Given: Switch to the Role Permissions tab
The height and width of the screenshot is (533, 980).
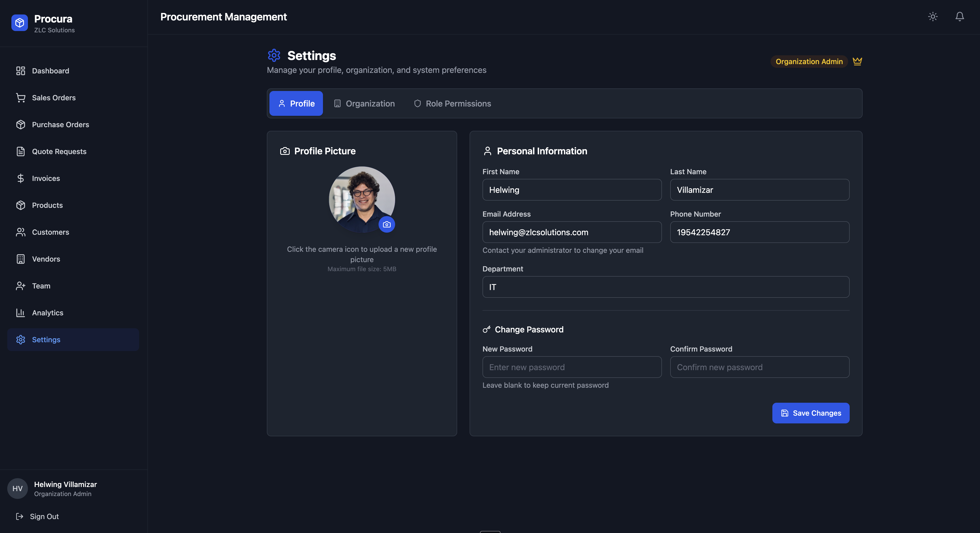Looking at the screenshot, I should coord(452,103).
